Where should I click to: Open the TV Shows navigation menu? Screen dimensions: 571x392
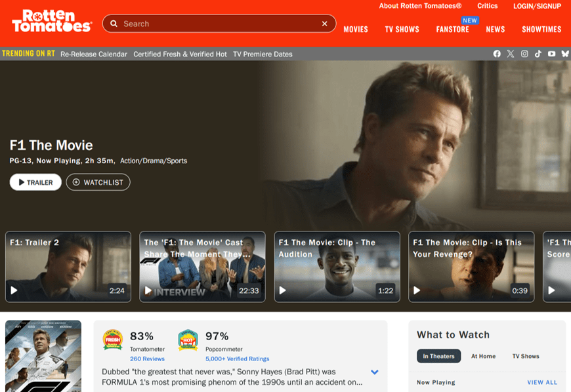[x=402, y=29]
